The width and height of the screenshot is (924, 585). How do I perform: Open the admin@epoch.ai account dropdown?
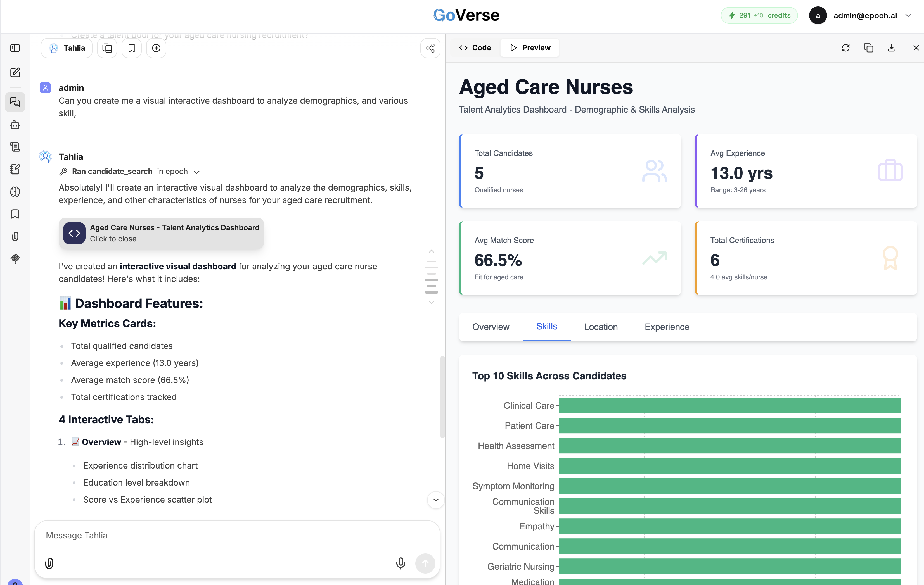861,15
